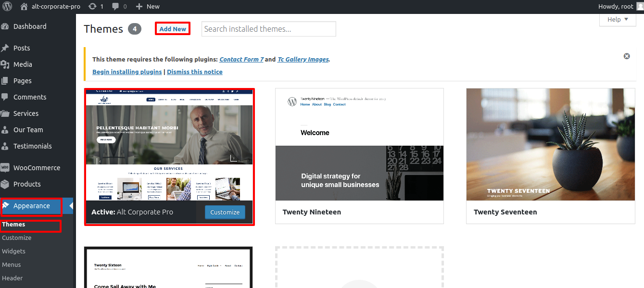The width and height of the screenshot is (644, 288).
Task: Click the plus New icon in admin bar
Action: pyautogui.click(x=139, y=7)
